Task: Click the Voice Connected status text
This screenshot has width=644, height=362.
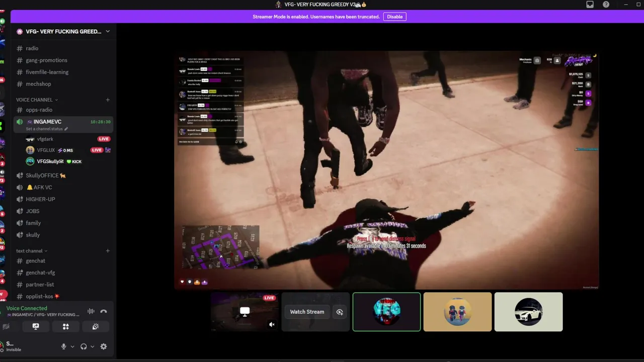Action: (x=27, y=308)
